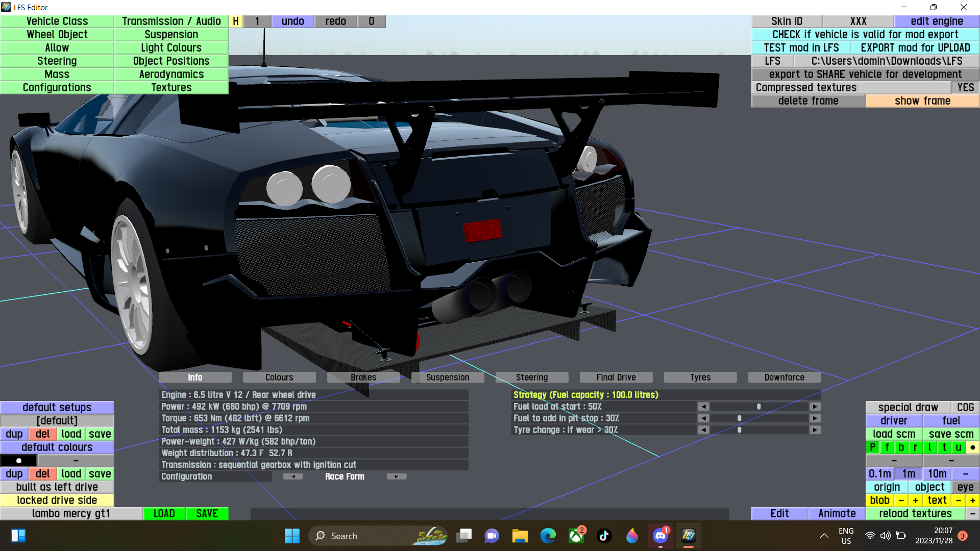This screenshot has width=980, height=551.
Task: Click the yellow dot view button
Action: pyautogui.click(x=972, y=447)
